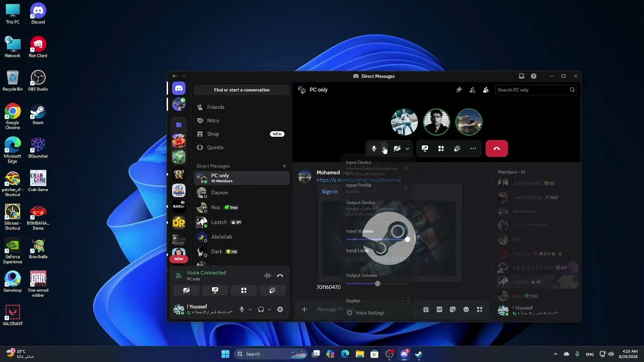Open the Input Profile submenu
The height and width of the screenshot is (362, 644).
tap(377, 188)
